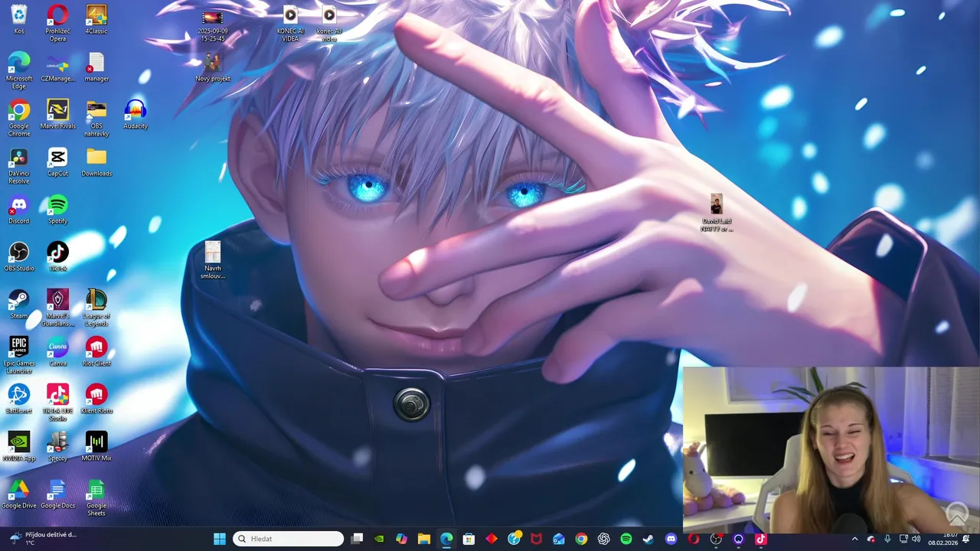Screen dimensions: 980x551
Task: Open the 08.02.2026 clock and calendar
Action: pos(943,539)
